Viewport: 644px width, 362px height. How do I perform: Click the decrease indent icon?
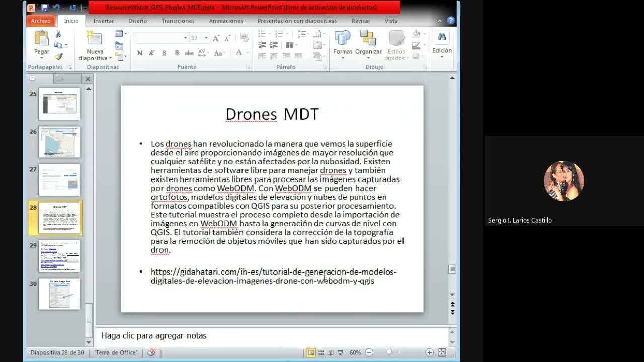click(262, 45)
